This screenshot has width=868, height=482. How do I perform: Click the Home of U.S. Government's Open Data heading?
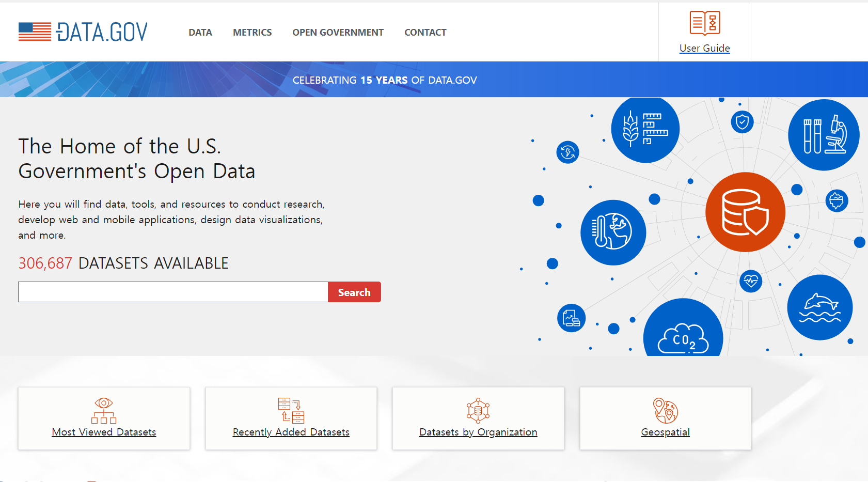coord(137,159)
